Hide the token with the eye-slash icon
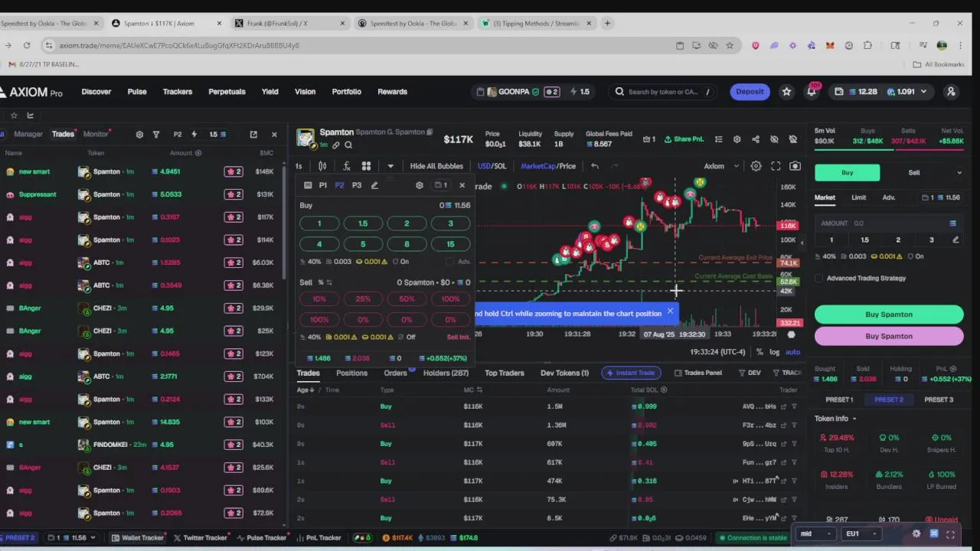This screenshot has height=551, width=980. click(x=774, y=139)
